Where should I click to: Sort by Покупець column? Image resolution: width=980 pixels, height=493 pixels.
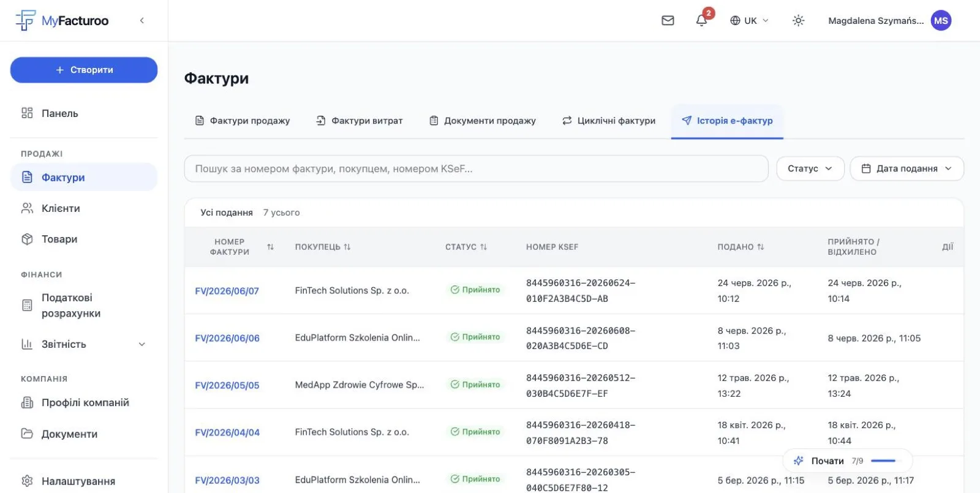(x=323, y=247)
